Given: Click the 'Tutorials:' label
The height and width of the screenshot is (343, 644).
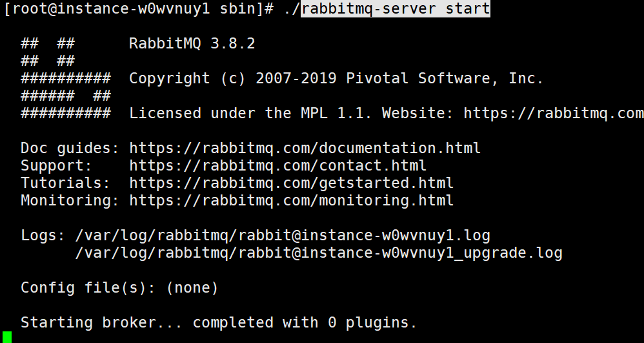Looking at the screenshot, I should coord(65,183).
